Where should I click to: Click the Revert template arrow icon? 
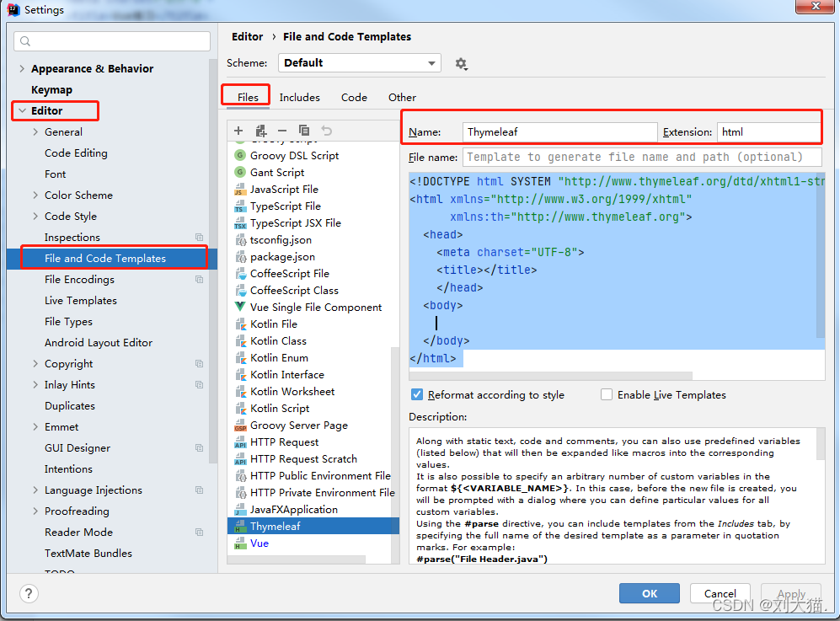pyautogui.click(x=326, y=131)
